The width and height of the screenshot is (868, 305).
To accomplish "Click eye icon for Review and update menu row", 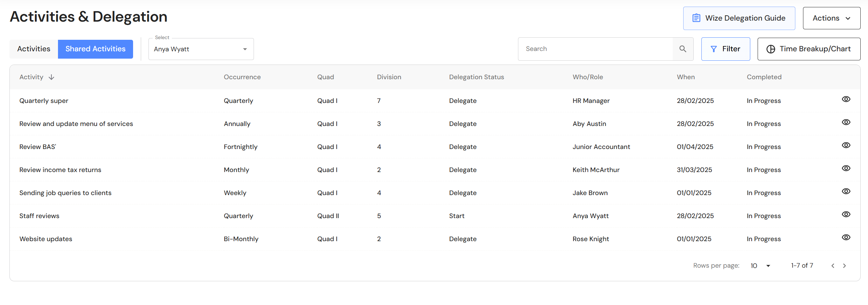I will click(846, 122).
